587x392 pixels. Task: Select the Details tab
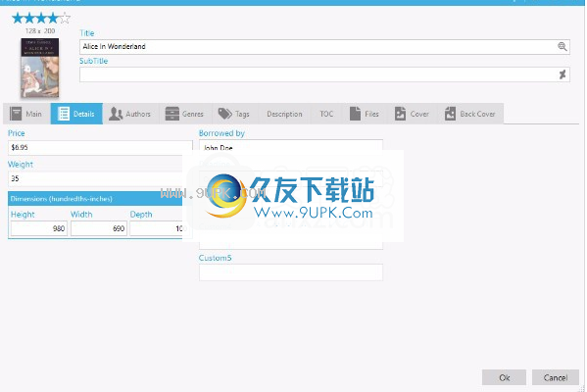pyautogui.click(x=76, y=114)
